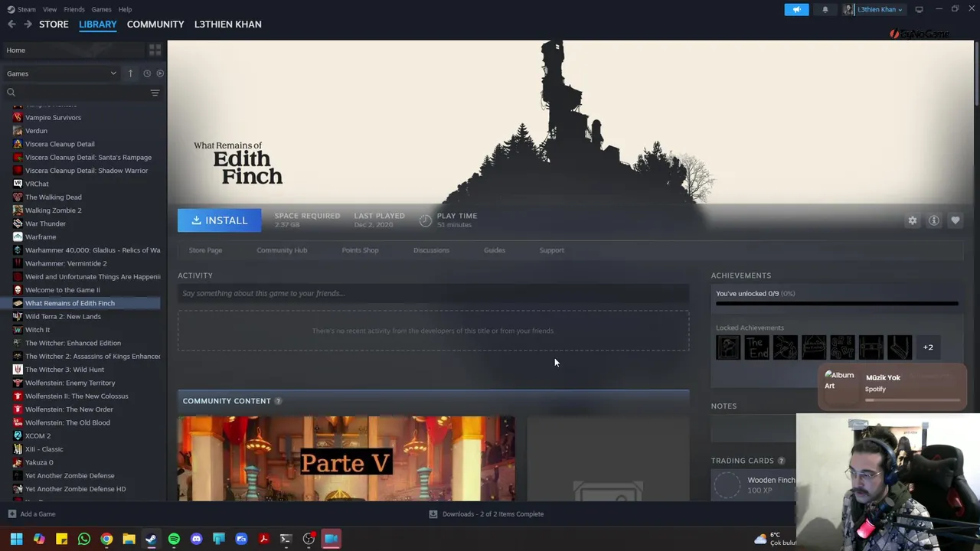Open Steam announcements megaphone button

(x=796, y=9)
